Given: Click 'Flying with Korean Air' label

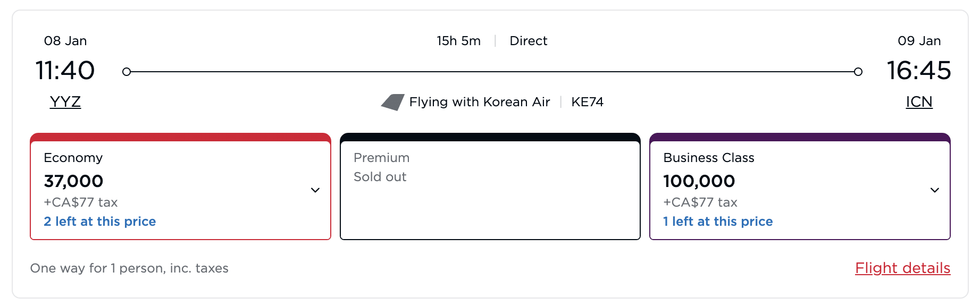Looking at the screenshot, I should 479,102.
